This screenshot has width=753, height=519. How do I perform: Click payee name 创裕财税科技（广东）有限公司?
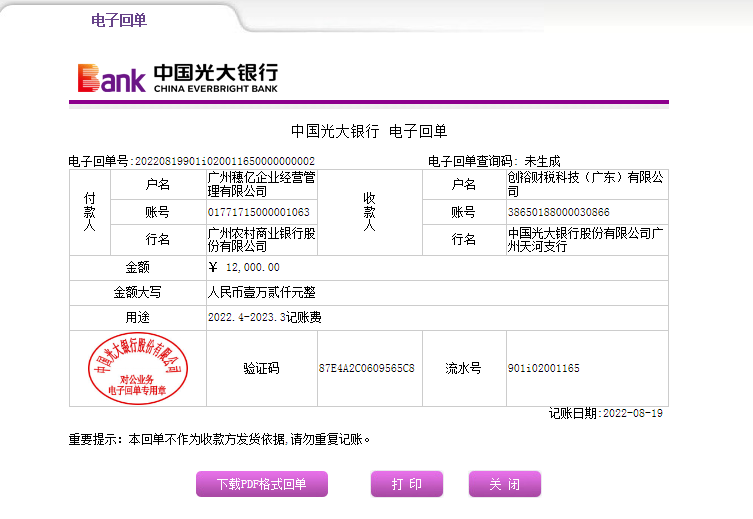(x=586, y=184)
